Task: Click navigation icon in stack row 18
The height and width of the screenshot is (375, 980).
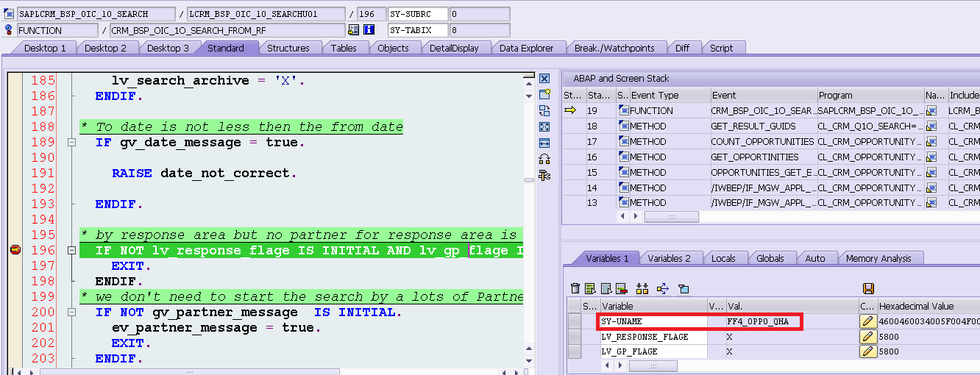Action: point(931,126)
